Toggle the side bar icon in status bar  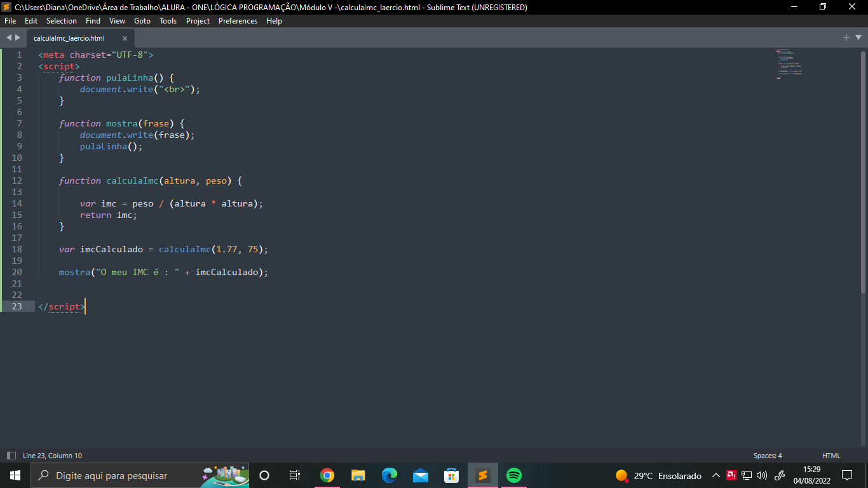(x=11, y=456)
